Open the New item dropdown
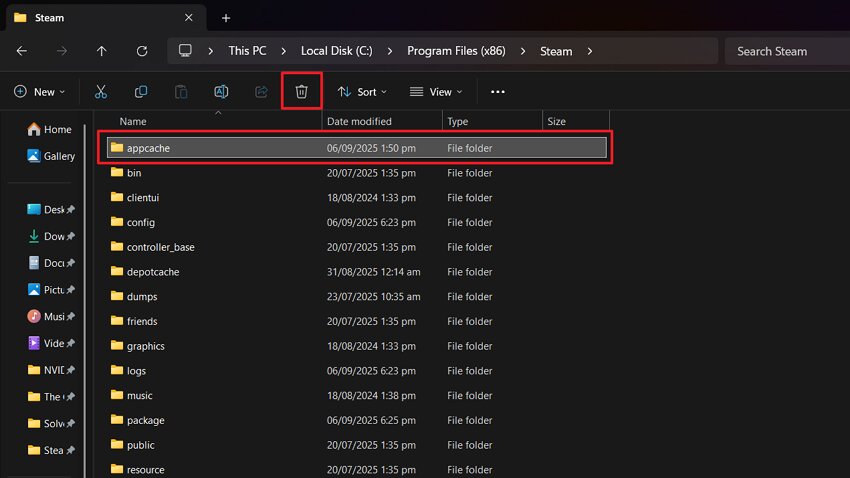 click(40, 92)
